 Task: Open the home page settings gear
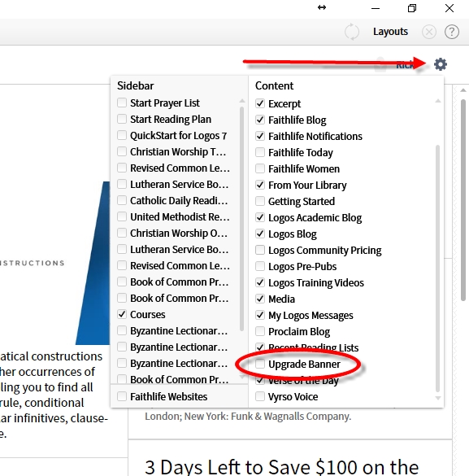441,64
